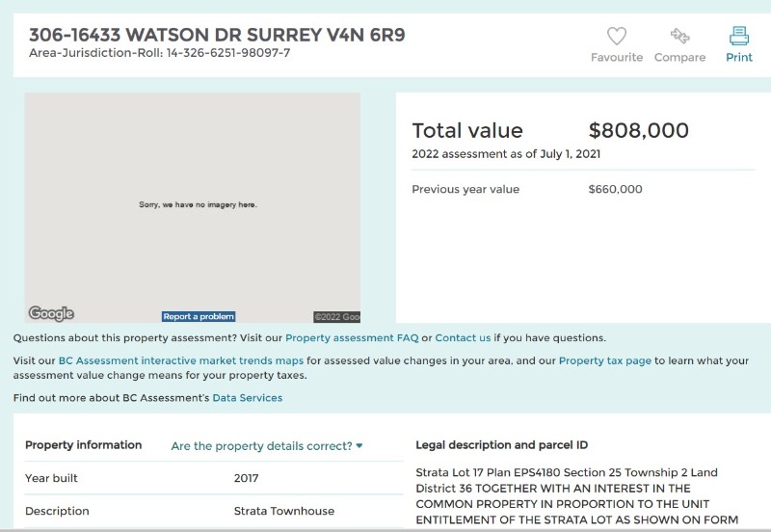The image size is (771, 532).
Task: Click the $808,000 total value
Action: point(638,130)
